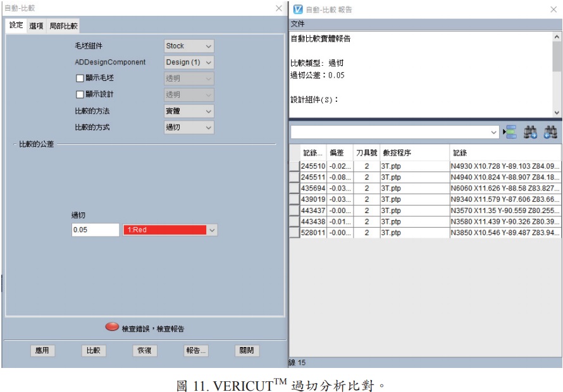Click inside the report search text field

click(390, 132)
